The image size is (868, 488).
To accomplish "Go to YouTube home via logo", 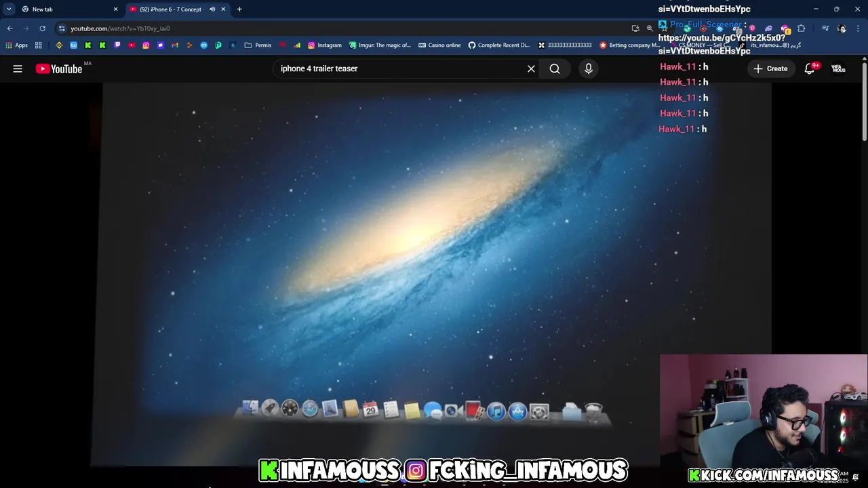I will (x=59, y=68).
